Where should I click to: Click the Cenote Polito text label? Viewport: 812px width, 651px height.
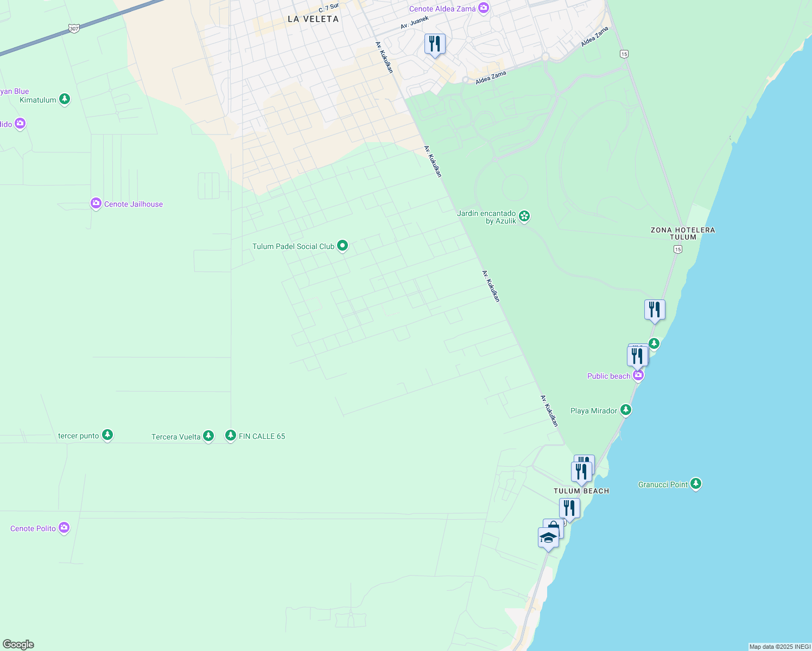point(33,528)
